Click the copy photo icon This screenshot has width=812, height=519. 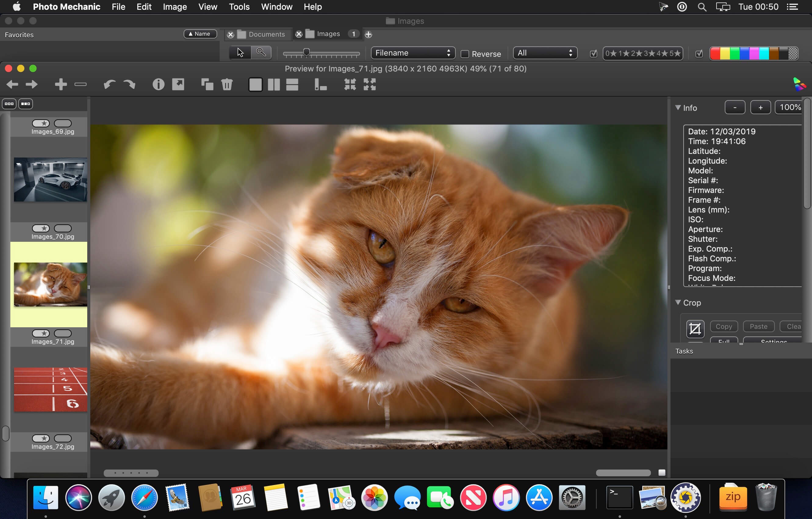[207, 84]
